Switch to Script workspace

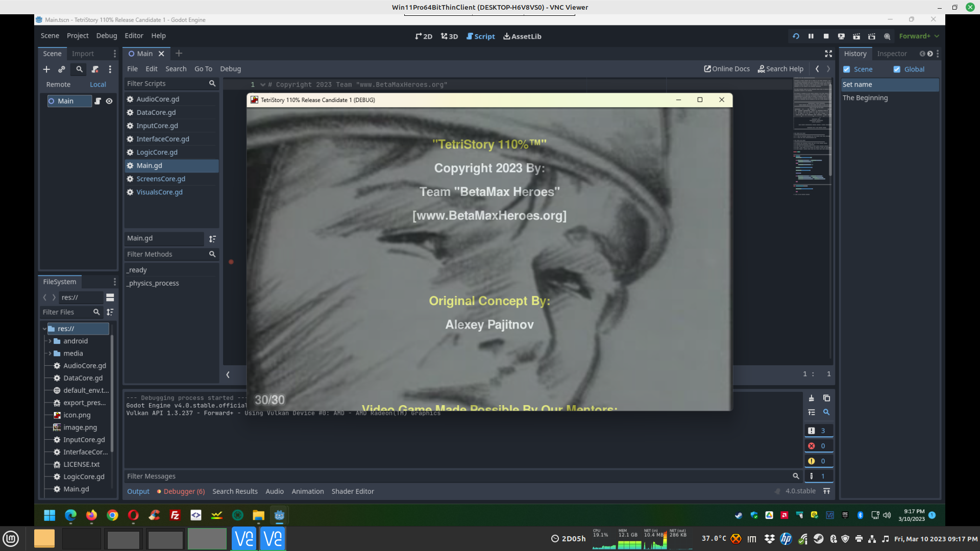pos(480,36)
